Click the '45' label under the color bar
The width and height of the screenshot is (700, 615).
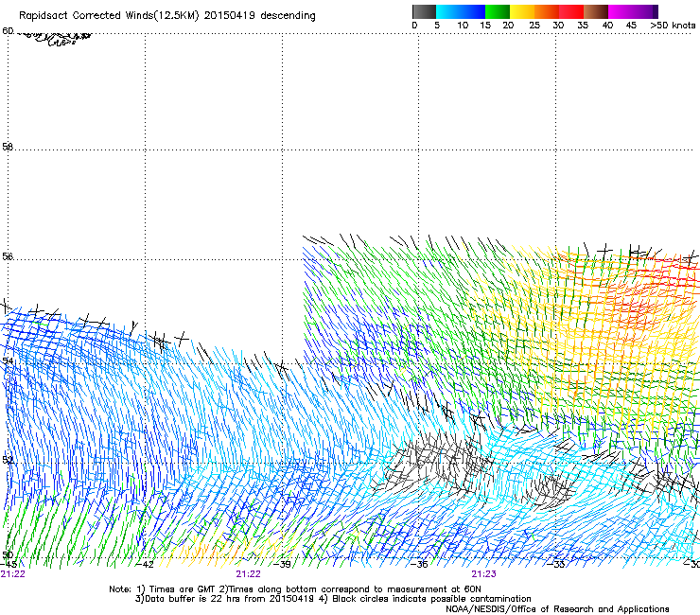coord(631,26)
